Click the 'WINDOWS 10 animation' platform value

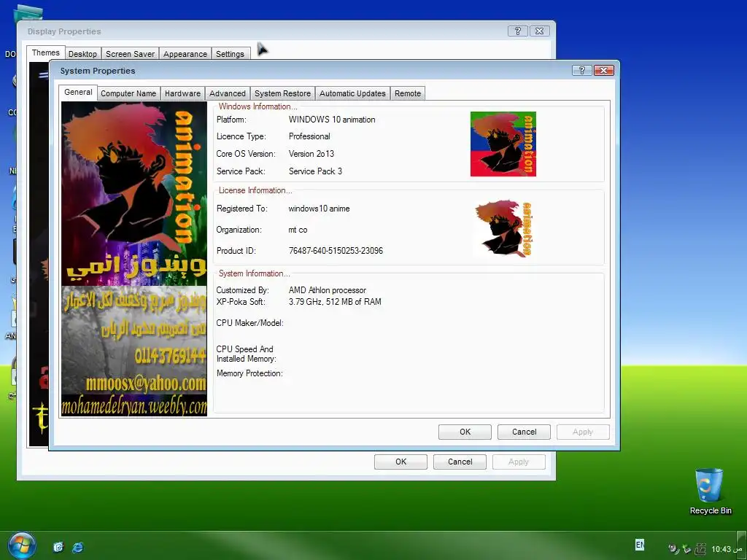pyautogui.click(x=332, y=120)
